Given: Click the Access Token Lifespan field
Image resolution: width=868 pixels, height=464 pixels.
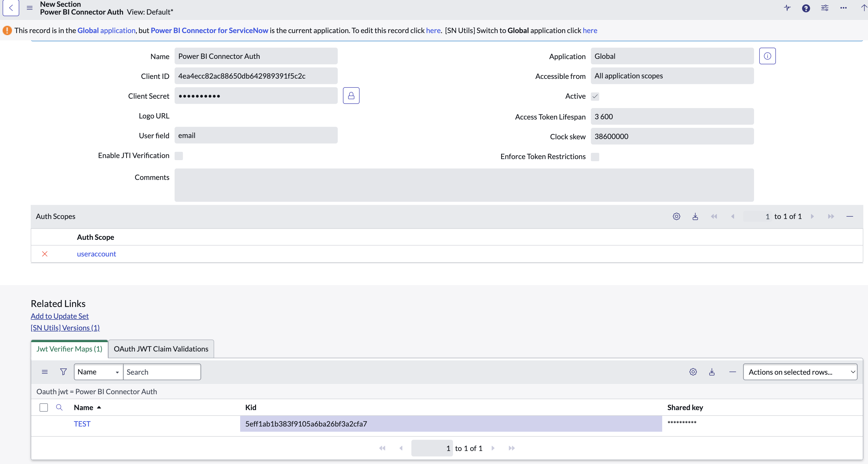Looking at the screenshot, I should click(672, 117).
